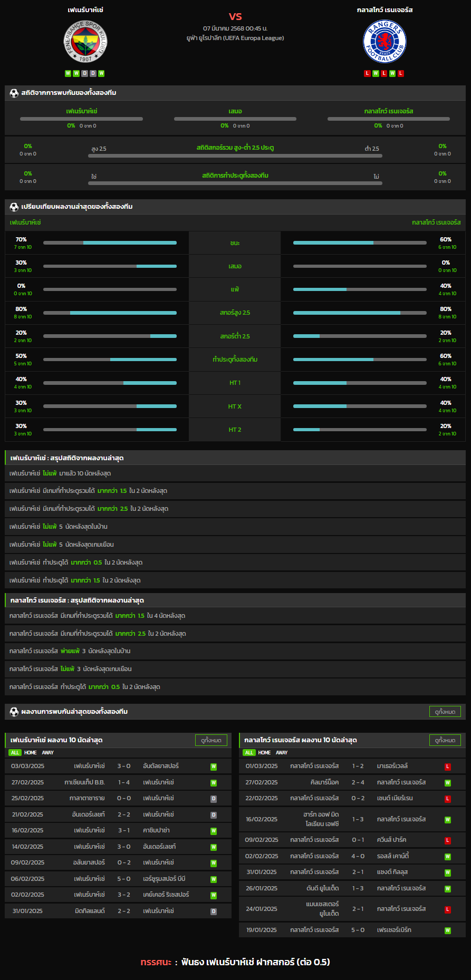
Task: Click L badge on the 01/03/2025 Rangers row
Action: click(448, 766)
